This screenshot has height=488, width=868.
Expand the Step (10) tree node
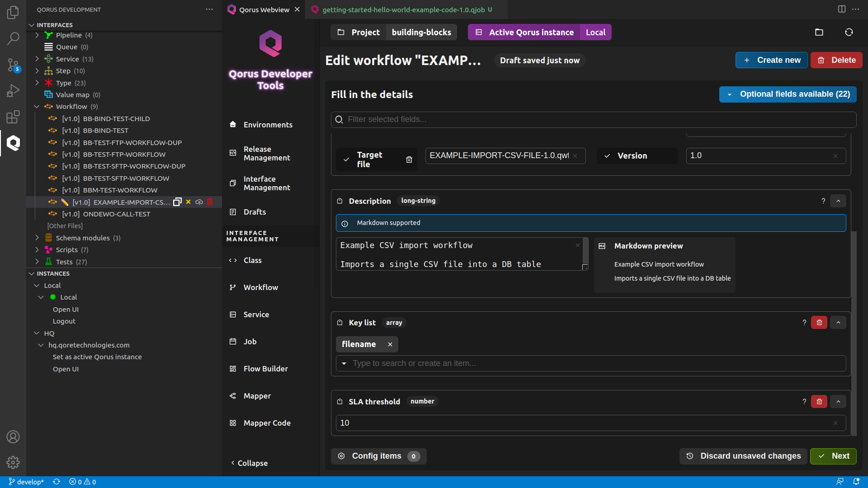pos(37,71)
